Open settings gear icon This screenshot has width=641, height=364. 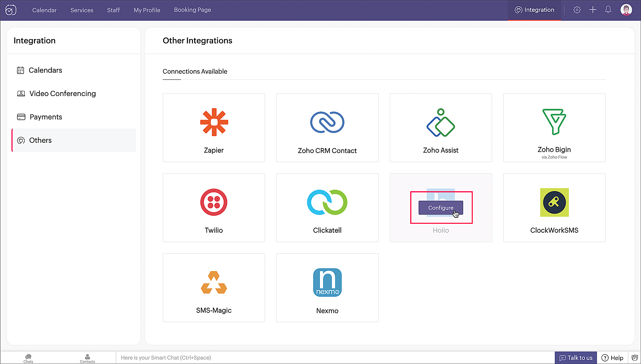click(577, 10)
